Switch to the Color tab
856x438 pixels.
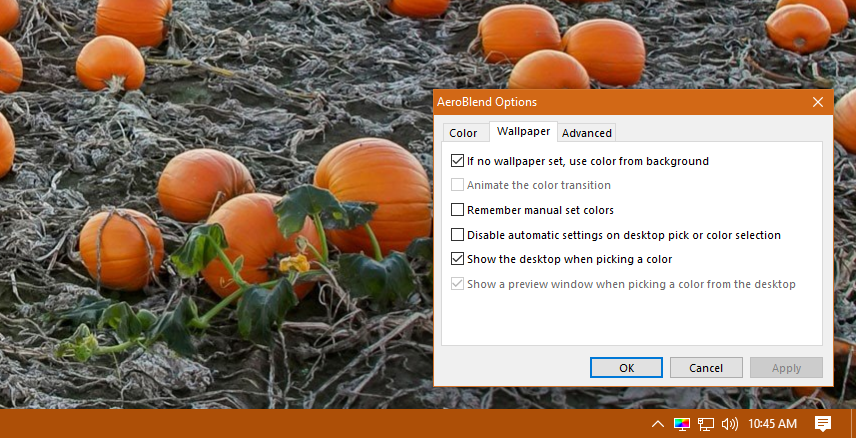tap(463, 133)
